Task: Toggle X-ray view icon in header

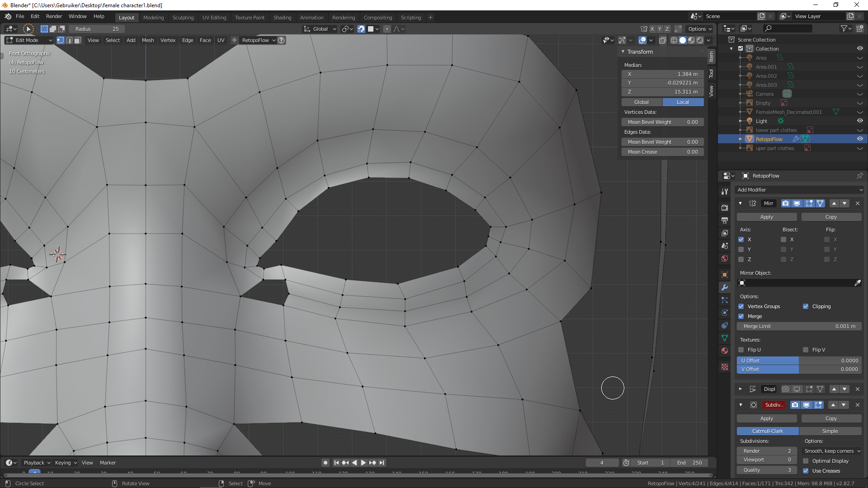Action: pos(662,40)
